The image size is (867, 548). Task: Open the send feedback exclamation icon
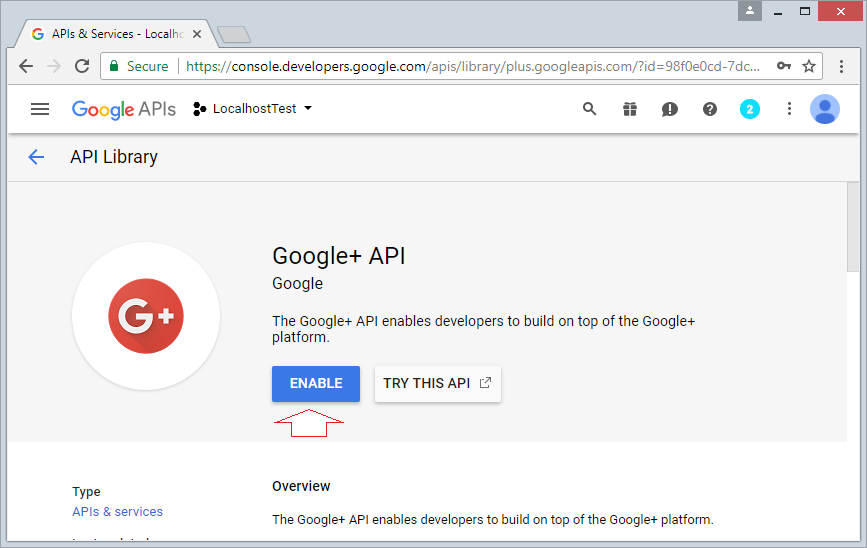pyautogui.click(x=670, y=109)
